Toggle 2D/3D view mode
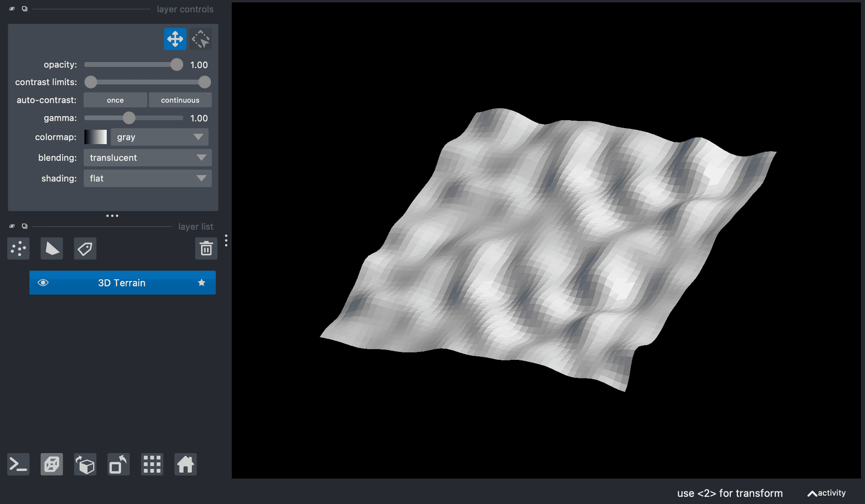This screenshot has width=865, height=504. pyautogui.click(x=52, y=464)
